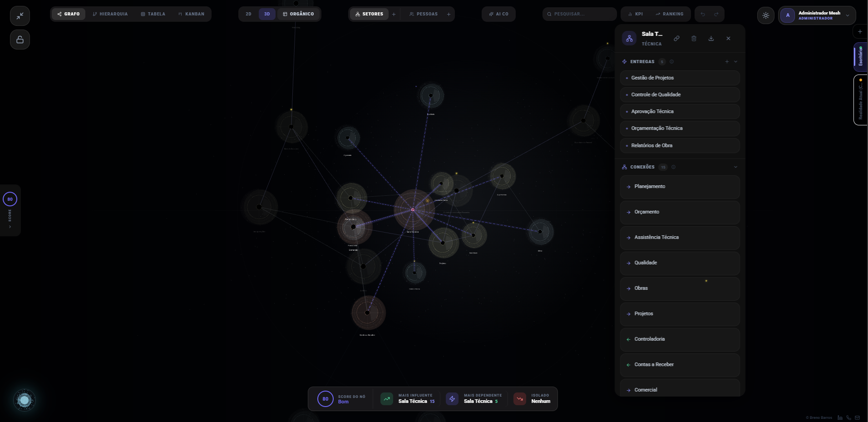
Task: Open the LinkedIn icon in the footer
Action: tap(840, 417)
